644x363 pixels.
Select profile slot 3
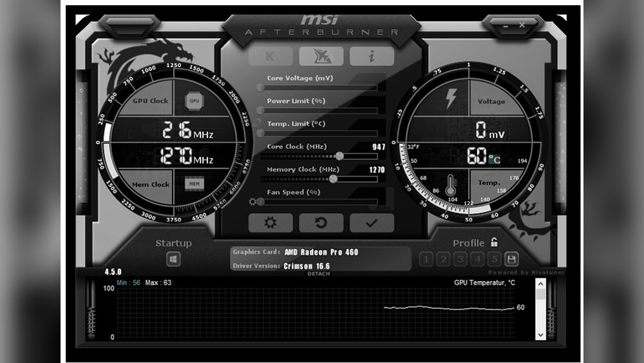pyautogui.click(x=460, y=259)
